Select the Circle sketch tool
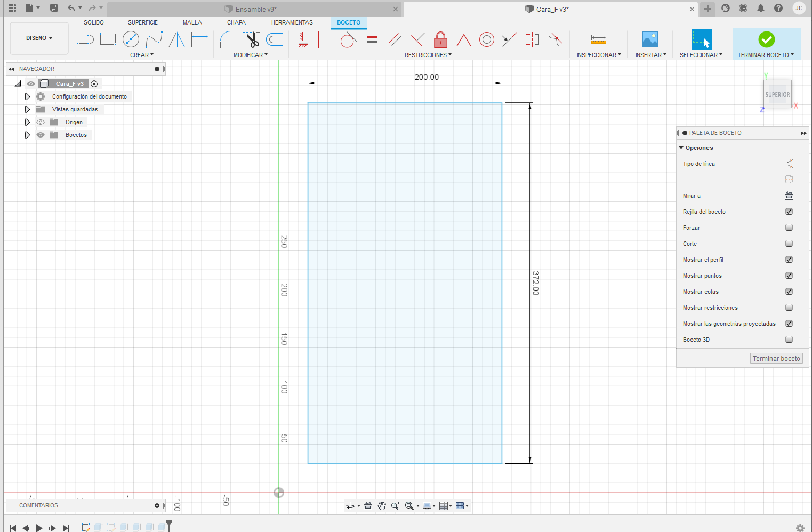The height and width of the screenshot is (532, 812). tap(131, 39)
